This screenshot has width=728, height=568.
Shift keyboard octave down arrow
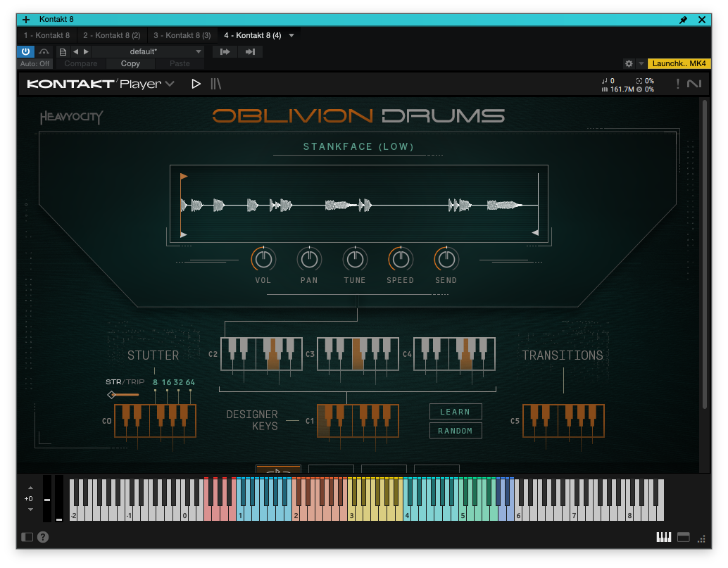pos(31,510)
